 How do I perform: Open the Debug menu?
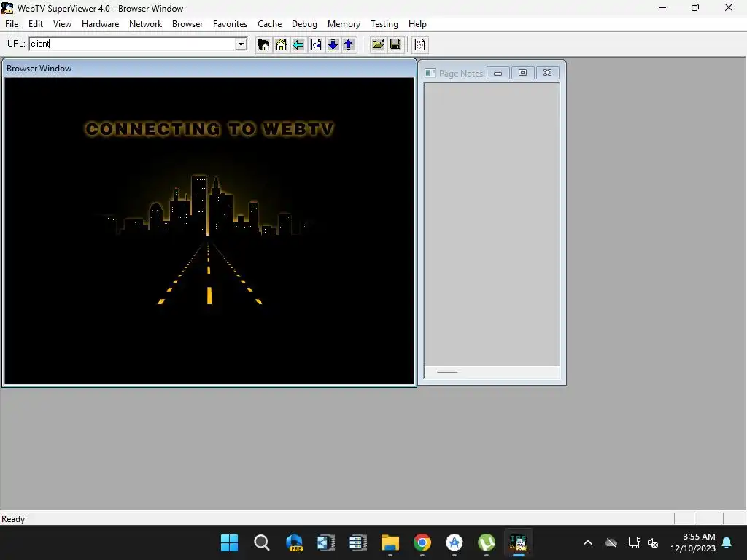tap(304, 24)
